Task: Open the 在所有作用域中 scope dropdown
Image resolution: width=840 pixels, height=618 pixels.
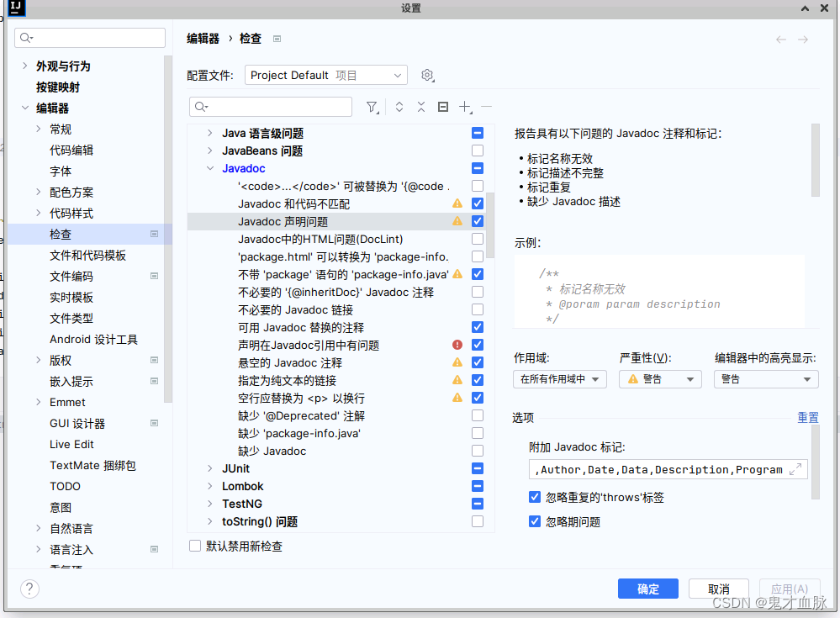Action: (560, 379)
